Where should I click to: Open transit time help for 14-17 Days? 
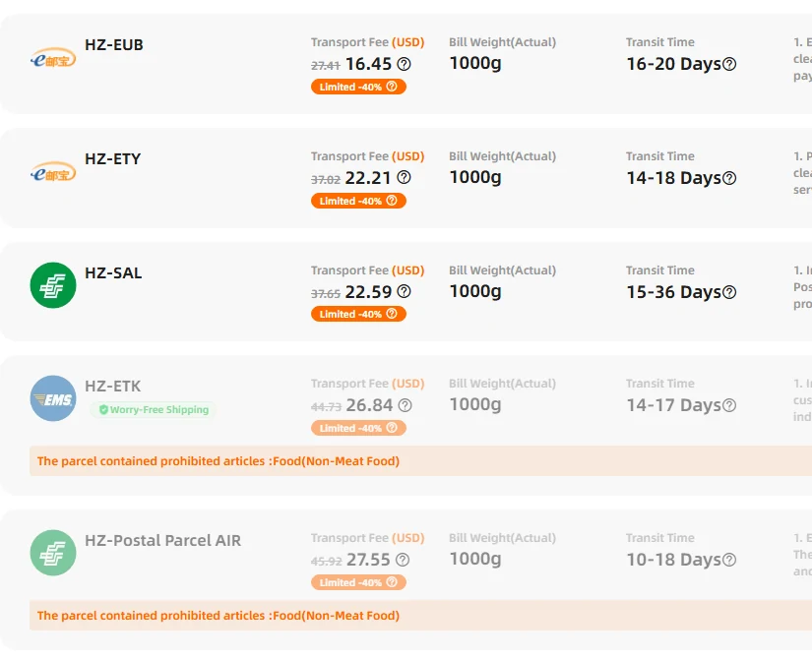[729, 405]
